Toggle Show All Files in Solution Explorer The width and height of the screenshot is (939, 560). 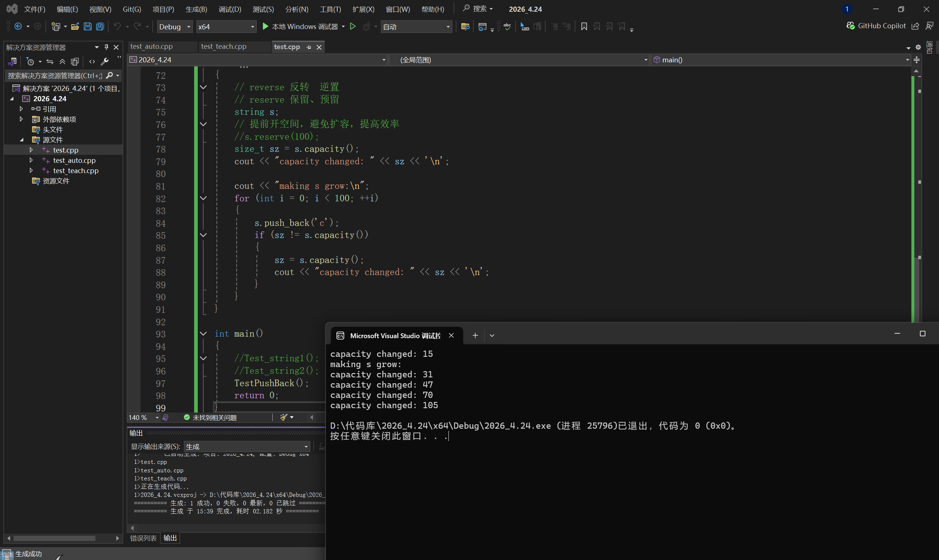[x=75, y=62]
